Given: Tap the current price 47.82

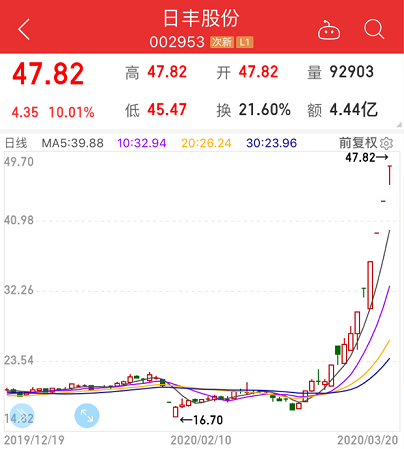Looking at the screenshot, I should pos(48,74).
